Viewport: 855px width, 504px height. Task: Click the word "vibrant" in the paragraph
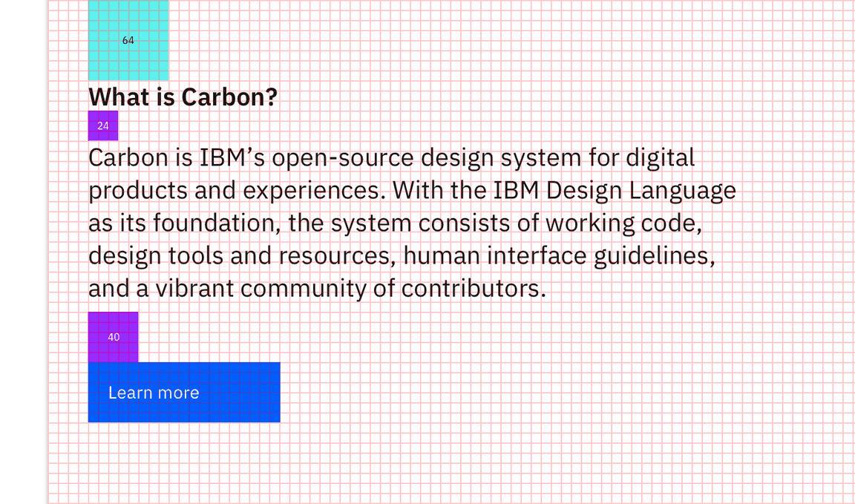(x=194, y=289)
